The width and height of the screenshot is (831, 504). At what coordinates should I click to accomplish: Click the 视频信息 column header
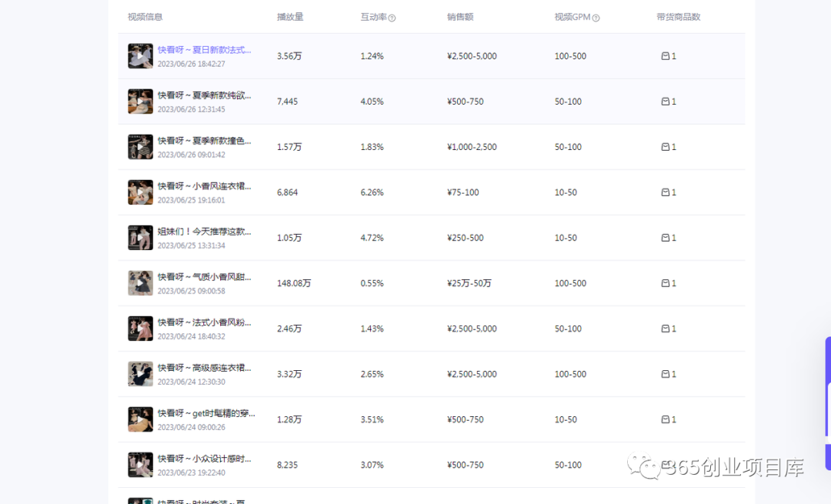(145, 17)
